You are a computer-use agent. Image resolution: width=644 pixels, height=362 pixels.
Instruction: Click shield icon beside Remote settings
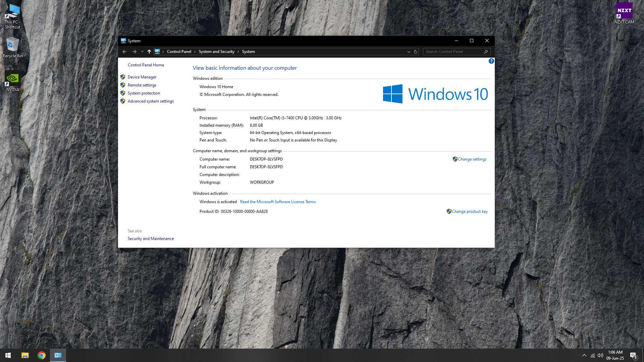123,85
